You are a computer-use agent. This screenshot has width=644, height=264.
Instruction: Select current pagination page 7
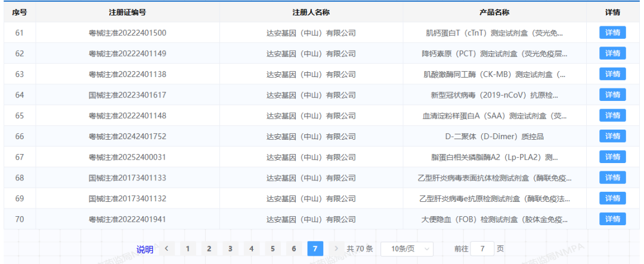point(315,248)
